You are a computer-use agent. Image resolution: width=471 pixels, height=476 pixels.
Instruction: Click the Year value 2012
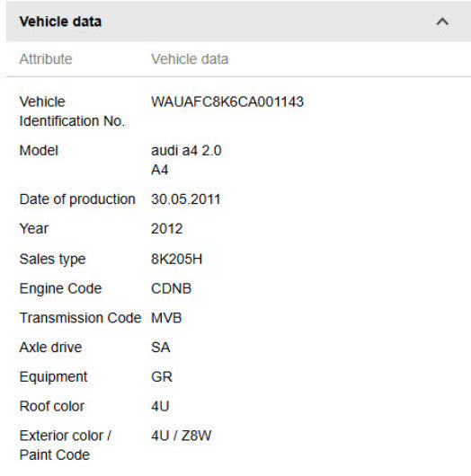tap(167, 229)
